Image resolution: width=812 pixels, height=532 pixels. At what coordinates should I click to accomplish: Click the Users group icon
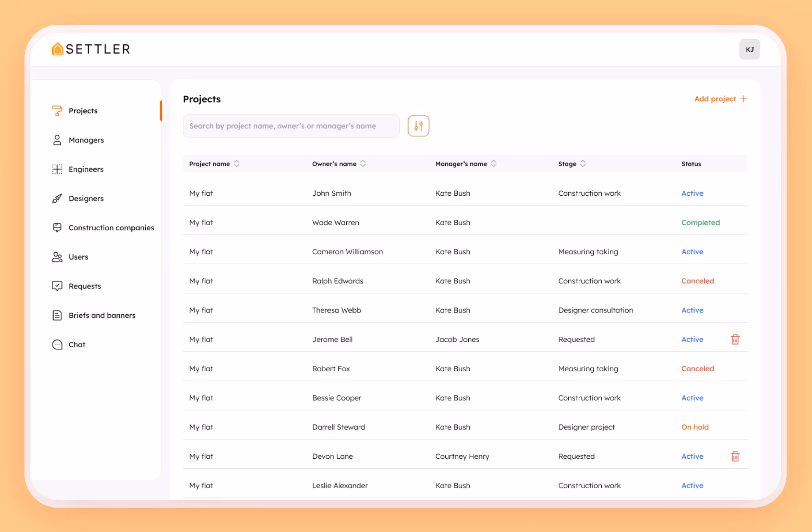pyautogui.click(x=57, y=257)
